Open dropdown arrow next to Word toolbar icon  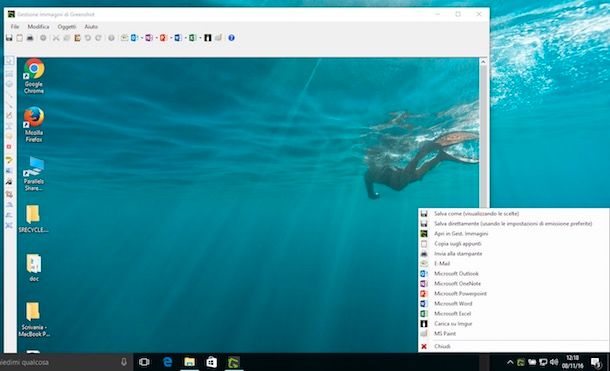[185, 38]
